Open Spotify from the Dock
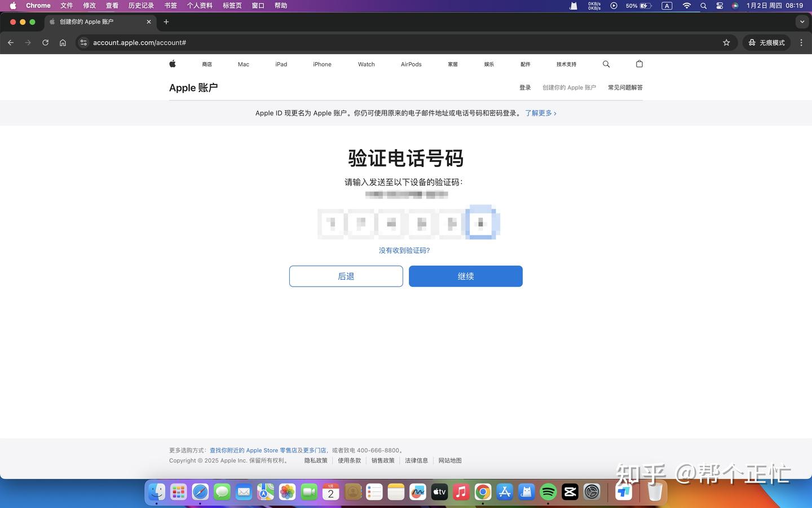 (548, 492)
